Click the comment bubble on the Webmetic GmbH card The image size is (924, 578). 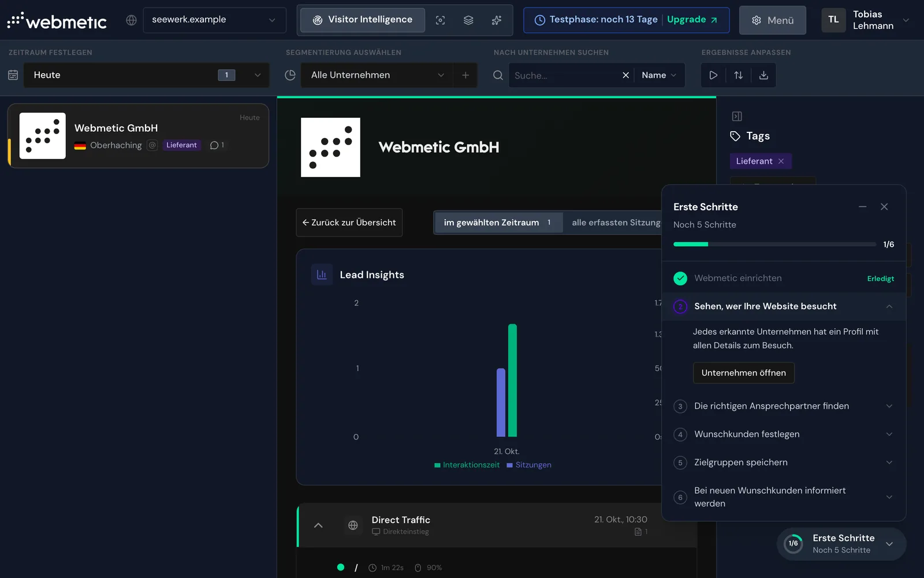[217, 145]
